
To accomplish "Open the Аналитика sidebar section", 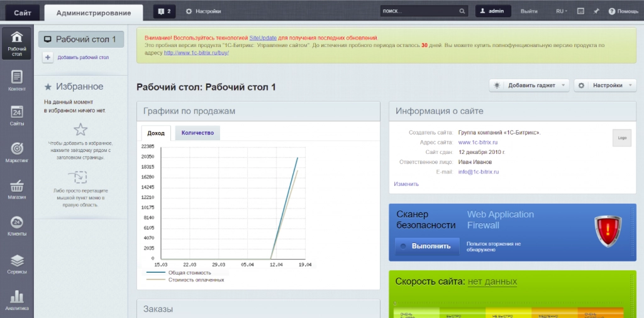I will tap(17, 300).
